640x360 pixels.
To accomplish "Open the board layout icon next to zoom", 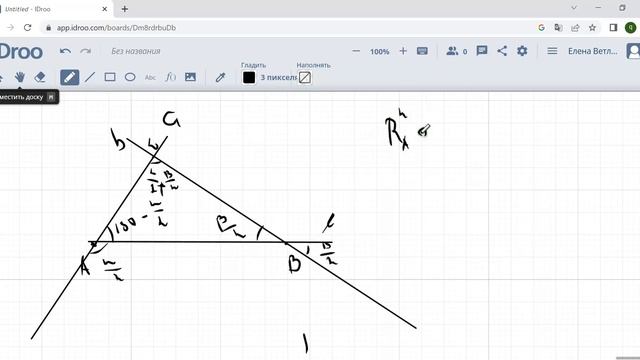I will point(422,51).
